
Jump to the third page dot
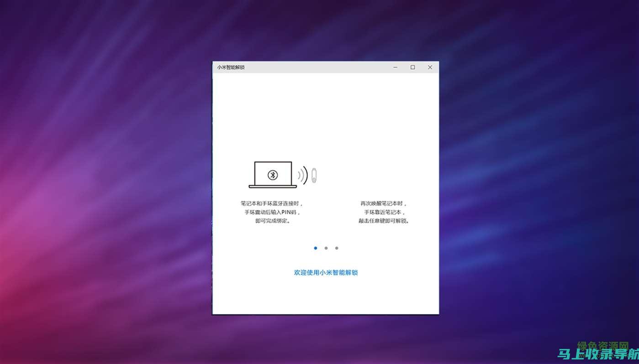pyautogui.click(x=337, y=248)
